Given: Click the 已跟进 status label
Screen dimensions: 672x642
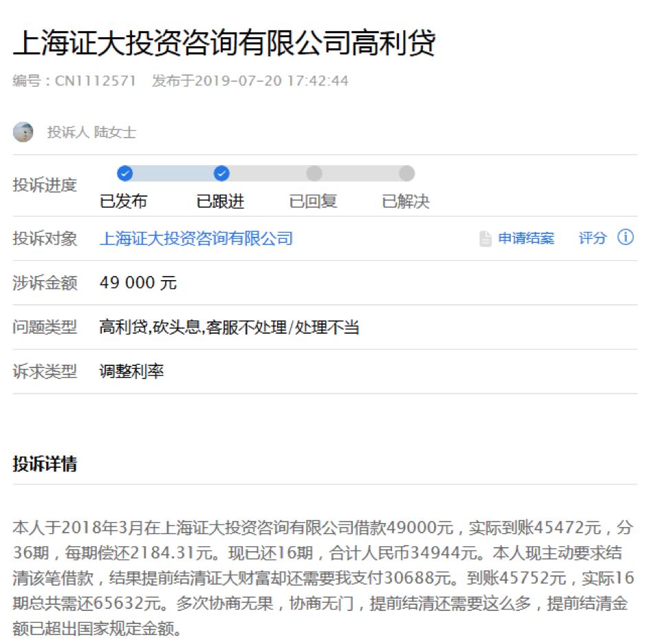Looking at the screenshot, I should (220, 201).
